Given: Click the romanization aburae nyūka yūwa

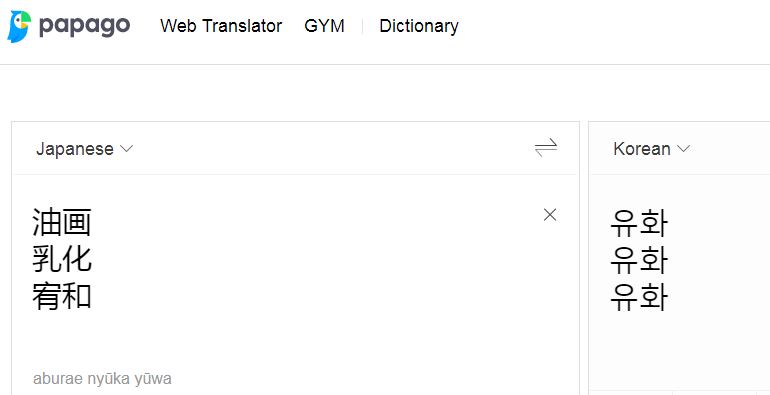Looking at the screenshot, I should (x=102, y=379).
